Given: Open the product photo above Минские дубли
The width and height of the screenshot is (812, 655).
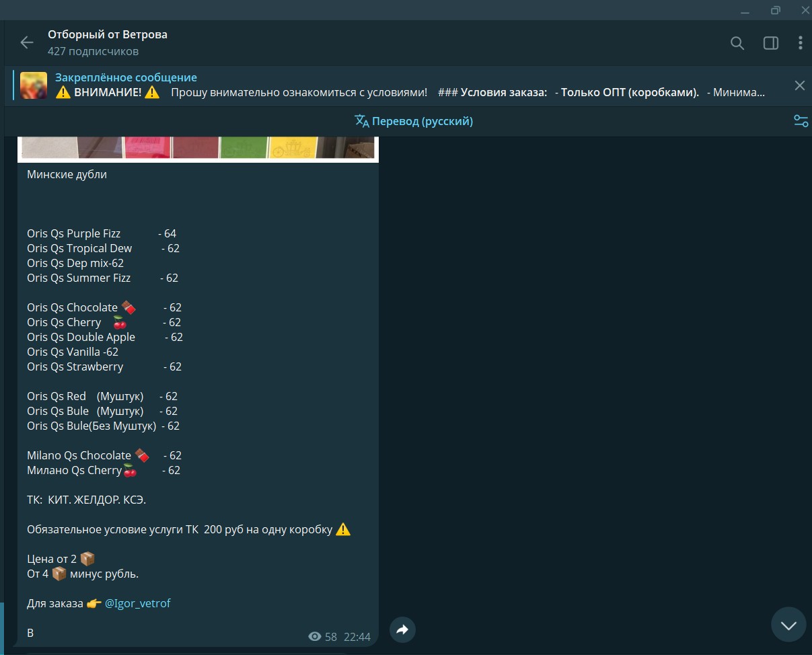Looking at the screenshot, I should tap(198, 148).
